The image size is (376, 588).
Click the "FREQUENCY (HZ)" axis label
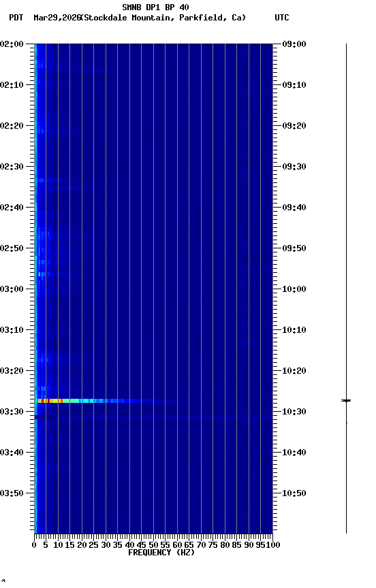[x=161, y=553]
